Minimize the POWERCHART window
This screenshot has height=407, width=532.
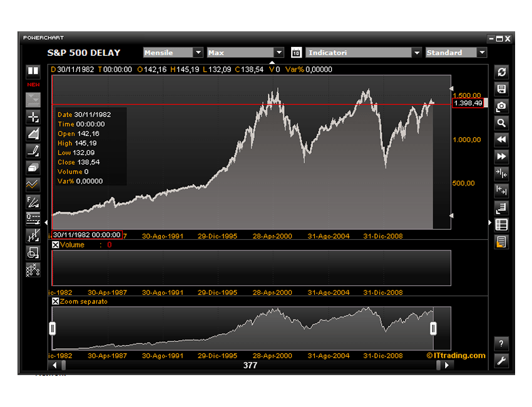[x=491, y=39]
